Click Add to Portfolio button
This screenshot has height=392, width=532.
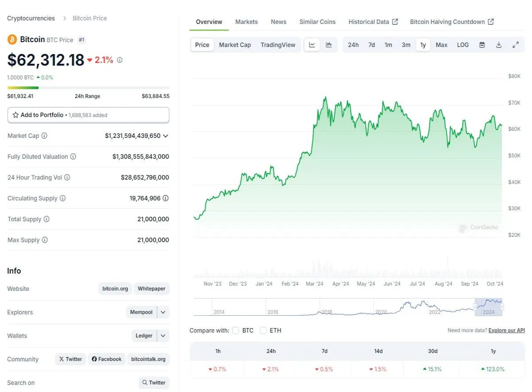tap(88, 115)
